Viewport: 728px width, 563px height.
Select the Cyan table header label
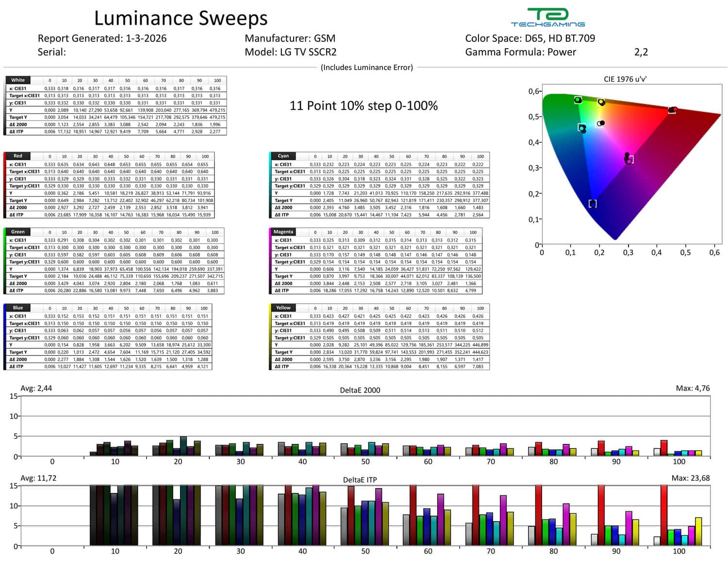click(283, 156)
